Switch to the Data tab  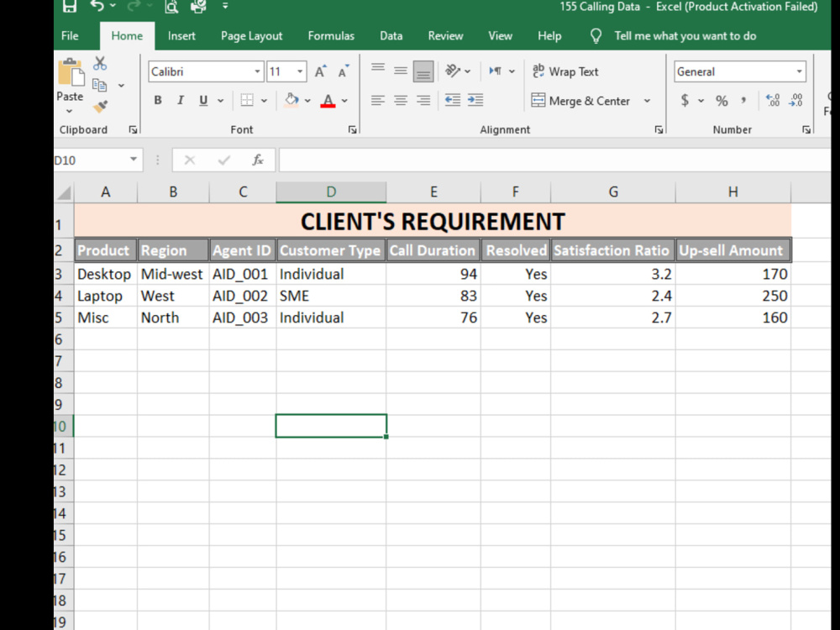click(x=391, y=36)
